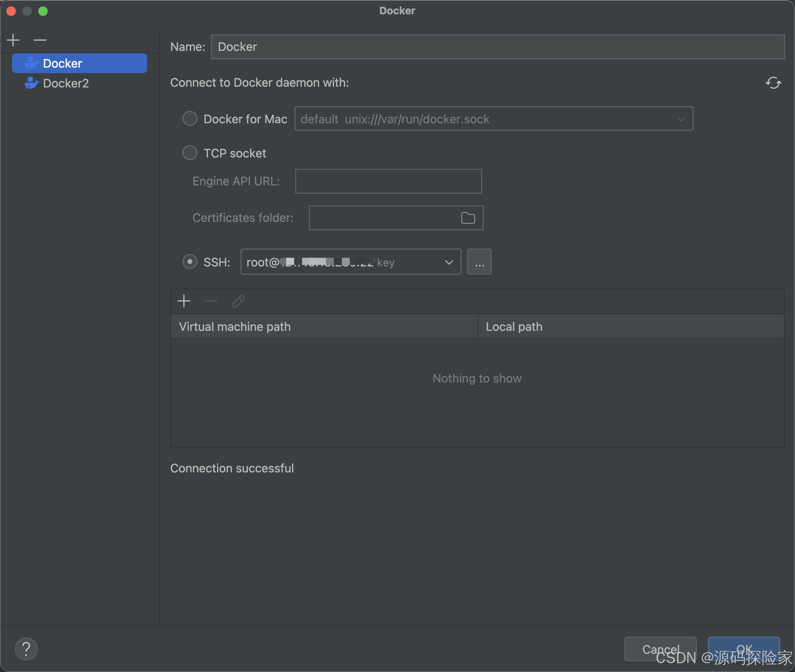Image resolution: width=795 pixels, height=672 pixels.
Task: Click the Engine API URL field
Action: click(x=388, y=181)
